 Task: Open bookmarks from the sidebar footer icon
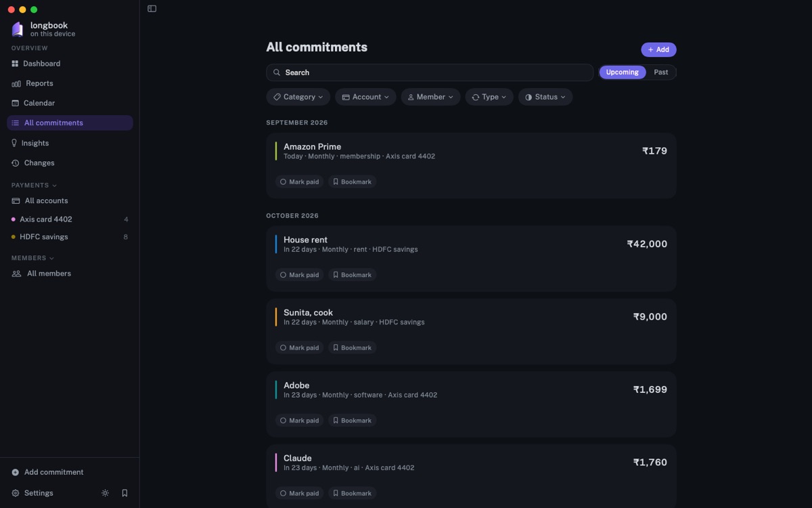coord(125,493)
